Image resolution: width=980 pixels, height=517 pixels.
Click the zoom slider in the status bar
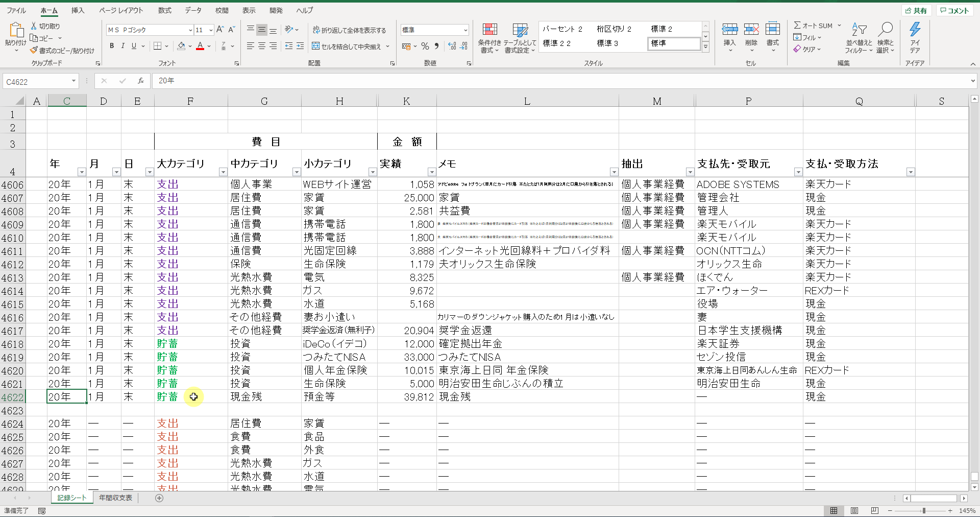[x=923, y=511]
